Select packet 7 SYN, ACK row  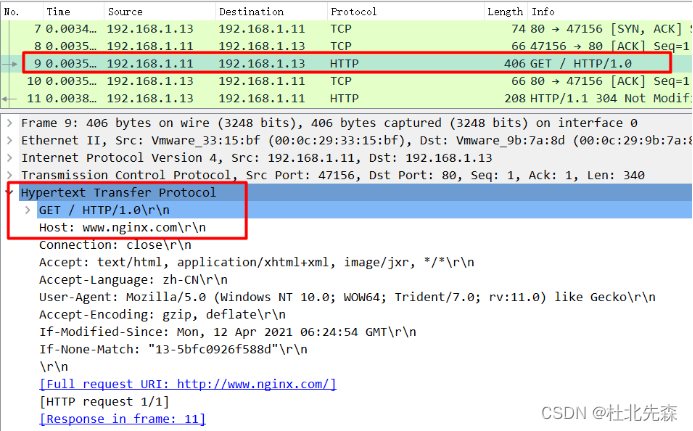346,29
